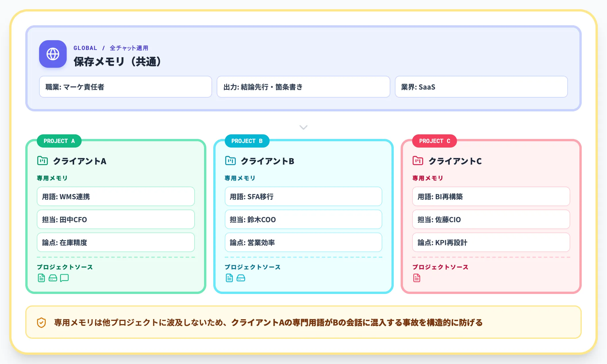This screenshot has height=364, width=607.
Task: Select the 担当: 鈴木COO memory item
Action: (303, 219)
